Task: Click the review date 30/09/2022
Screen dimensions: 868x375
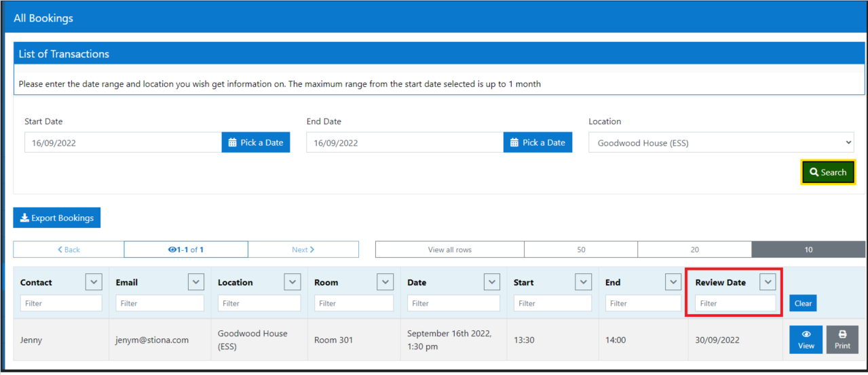Action: pos(717,340)
